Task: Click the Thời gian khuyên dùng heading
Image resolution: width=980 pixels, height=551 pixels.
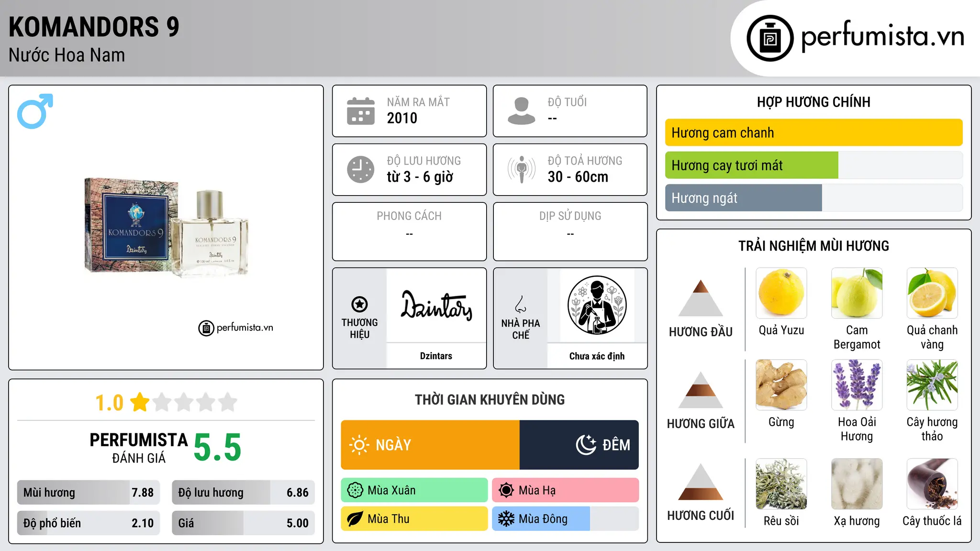Action: pyautogui.click(x=490, y=399)
